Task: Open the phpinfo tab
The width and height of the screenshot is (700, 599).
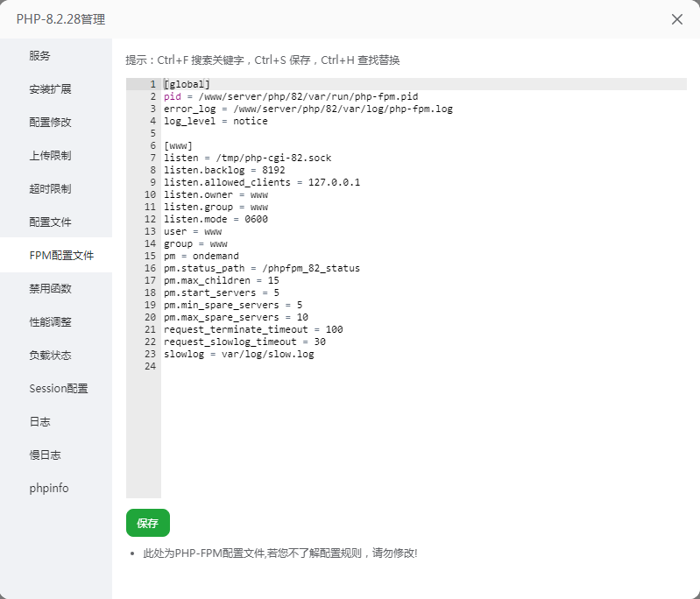Action: tap(49, 489)
